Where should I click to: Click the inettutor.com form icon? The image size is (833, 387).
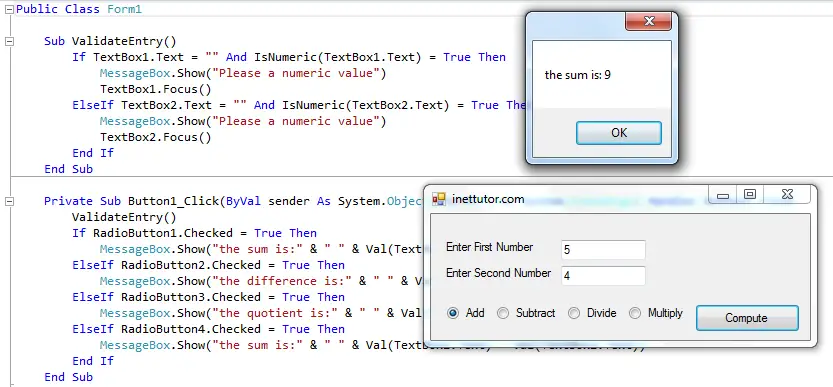tap(439, 199)
